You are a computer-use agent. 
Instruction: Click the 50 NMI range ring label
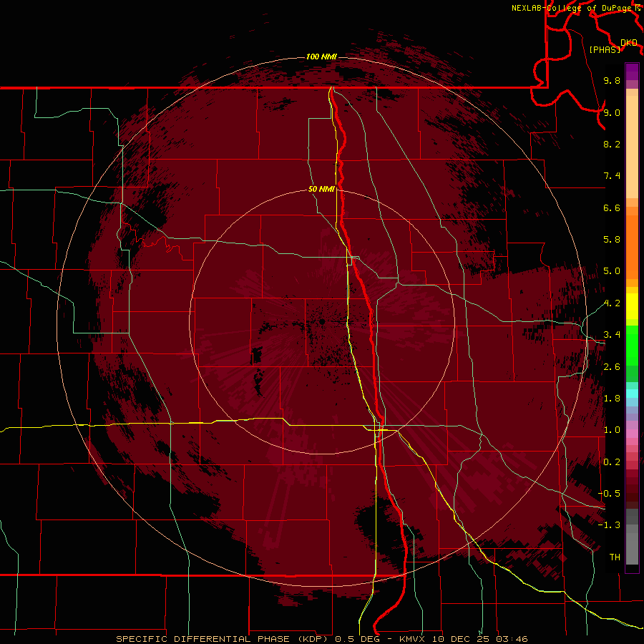(321, 189)
